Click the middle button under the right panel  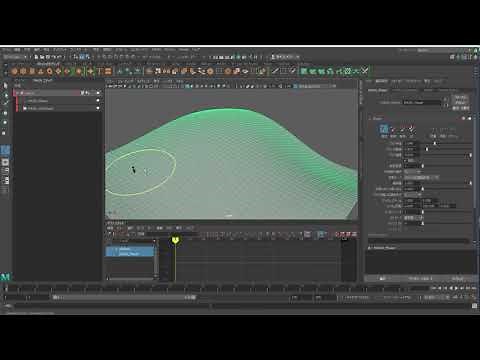click(x=421, y=278)
